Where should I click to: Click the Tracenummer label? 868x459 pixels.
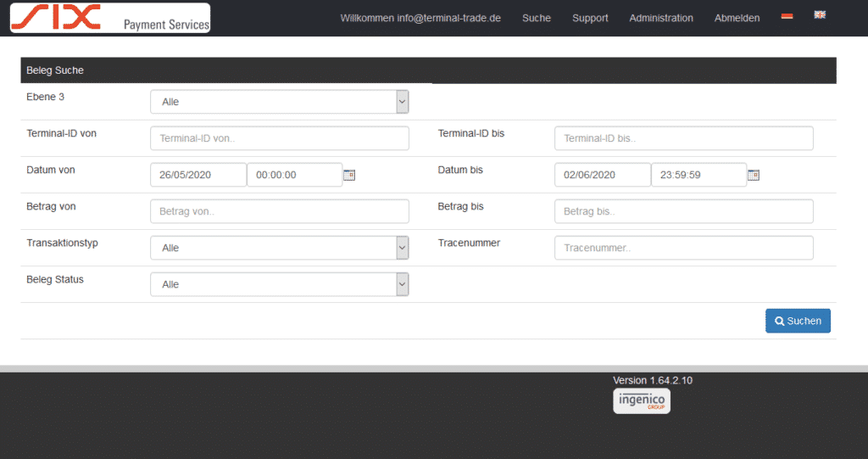pyautogui.click(x=469, y=243)
